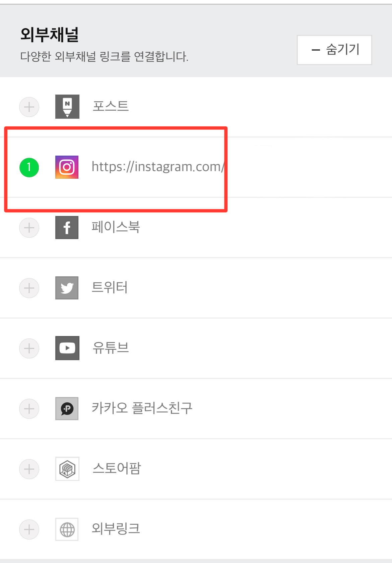The height and width of the screenshot is (563, 392).
Task: Expand the 외부링크 plus button
Action: (29, 529)
